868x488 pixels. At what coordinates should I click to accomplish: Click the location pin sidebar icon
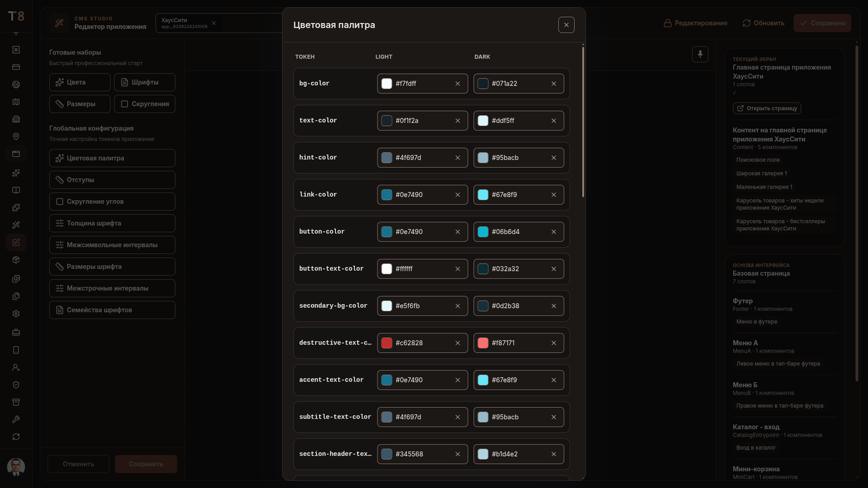click(16, 137)
